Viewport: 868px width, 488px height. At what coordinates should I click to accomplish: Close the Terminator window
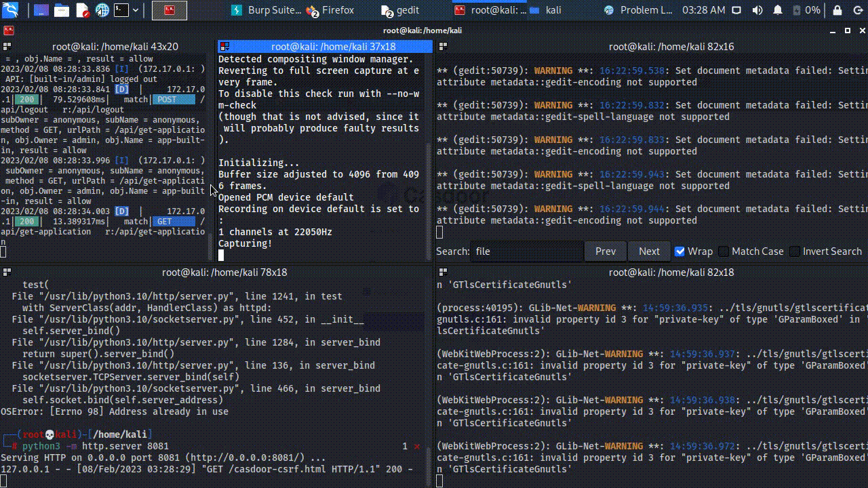click(x=863, y=30)
